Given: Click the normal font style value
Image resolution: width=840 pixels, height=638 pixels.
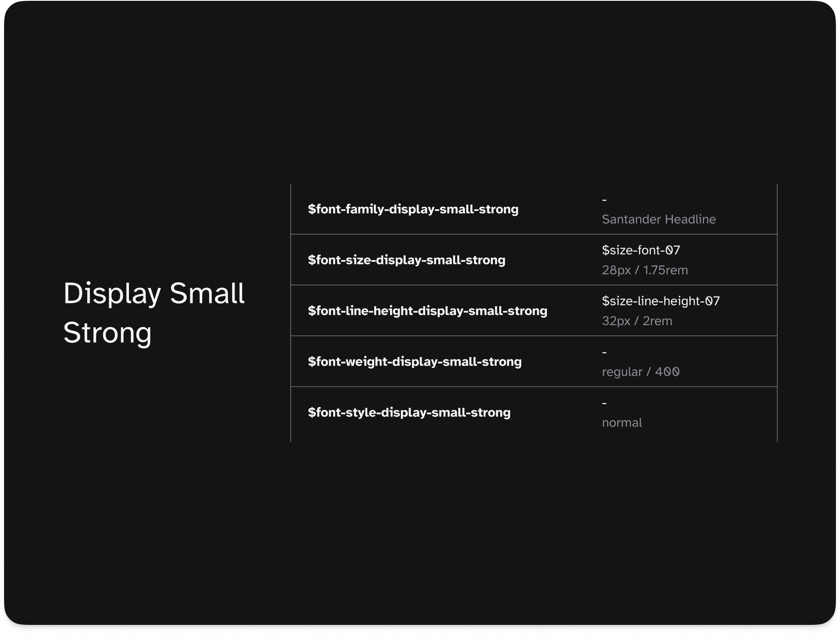Looking at the screenshot, I should (x=622, y=423).
